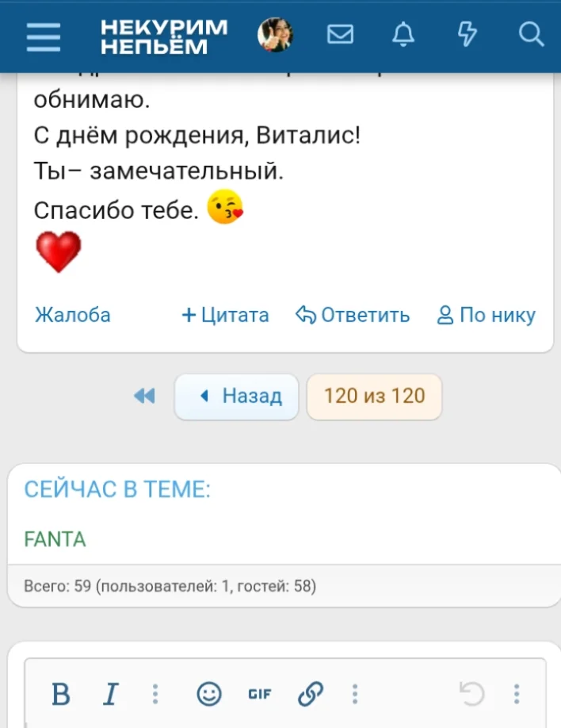Open private messages via the envelope icon
Viewport: 561px width, 728px height.
(x=340, y=36)
